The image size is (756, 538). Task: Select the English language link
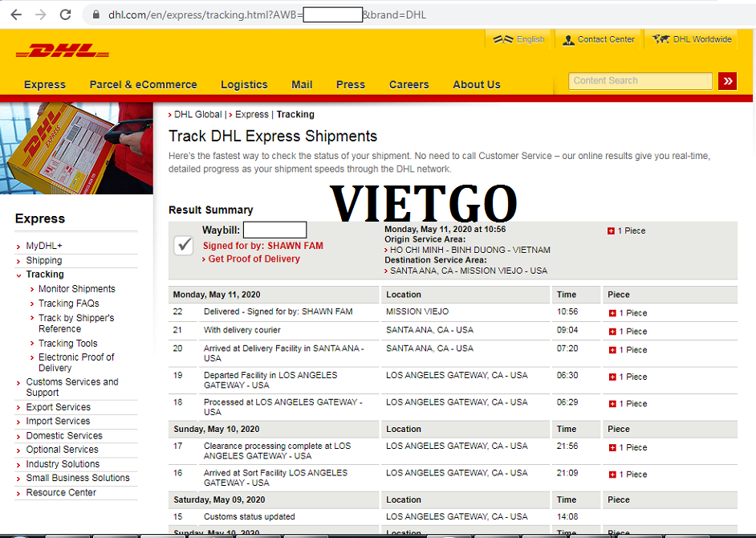(x=530, y=39)
